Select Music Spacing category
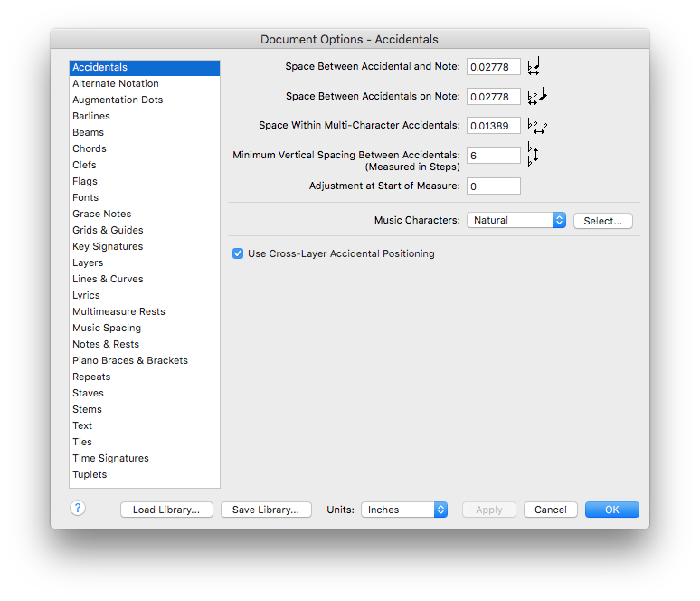700x601 pixels. pyautogui.click(x=145, y=329)
